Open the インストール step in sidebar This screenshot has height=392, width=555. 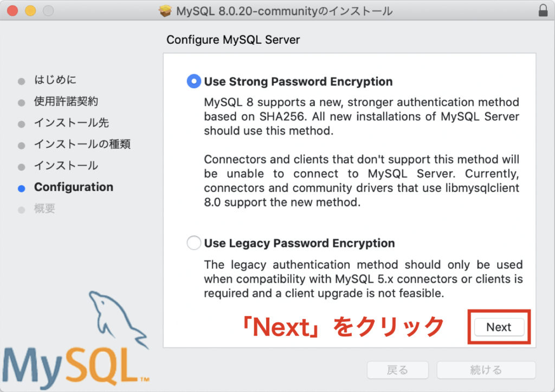(66, 166)
